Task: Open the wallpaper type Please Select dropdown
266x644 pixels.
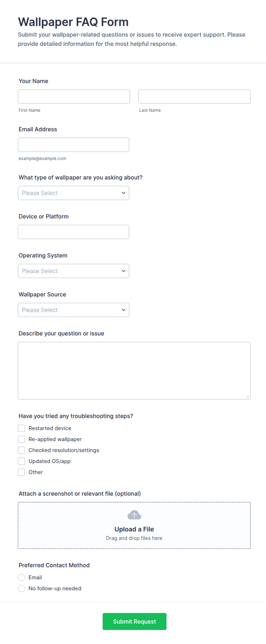Action: [x=74, y=193]
